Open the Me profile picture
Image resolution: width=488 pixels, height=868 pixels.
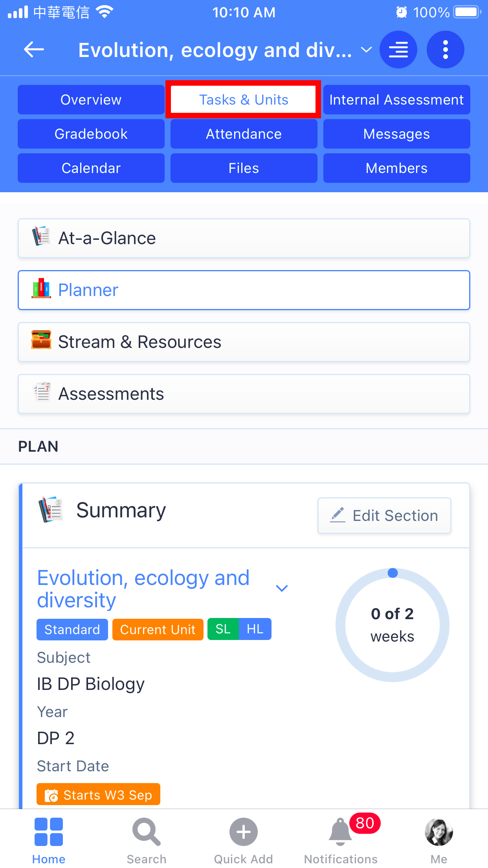pyautogui.click(x=438, y=832)
